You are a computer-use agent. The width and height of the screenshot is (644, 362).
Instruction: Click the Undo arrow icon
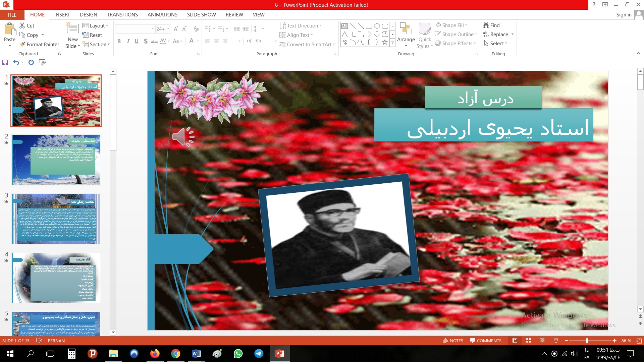click(16, 62)
